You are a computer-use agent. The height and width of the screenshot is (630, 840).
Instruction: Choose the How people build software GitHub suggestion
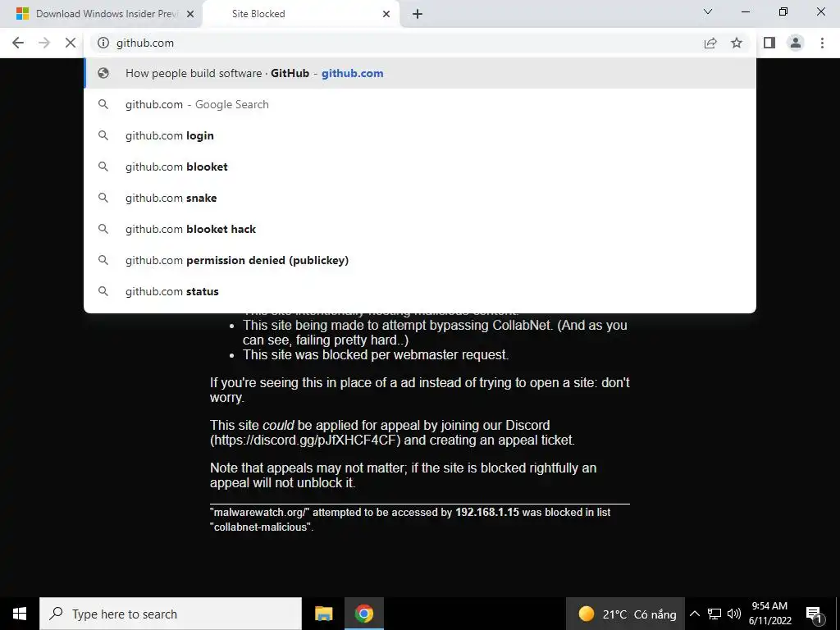pyautogui.click(x=420, y=73)
